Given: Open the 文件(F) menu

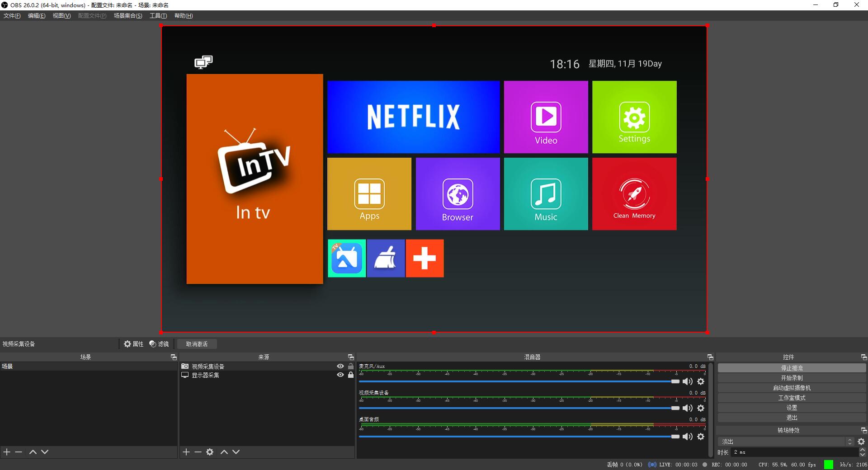Looking at the screenshot, I should click(x=12, y=16).
